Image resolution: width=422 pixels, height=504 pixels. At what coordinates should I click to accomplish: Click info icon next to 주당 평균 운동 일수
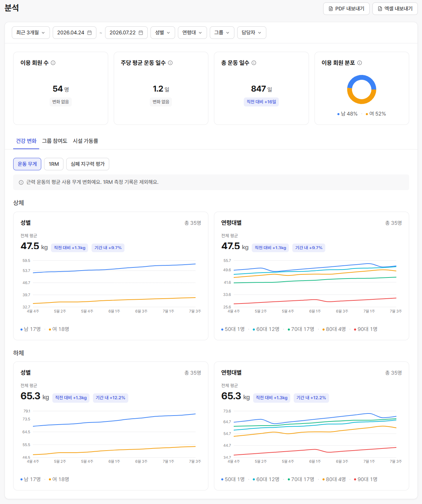[170, 63]
